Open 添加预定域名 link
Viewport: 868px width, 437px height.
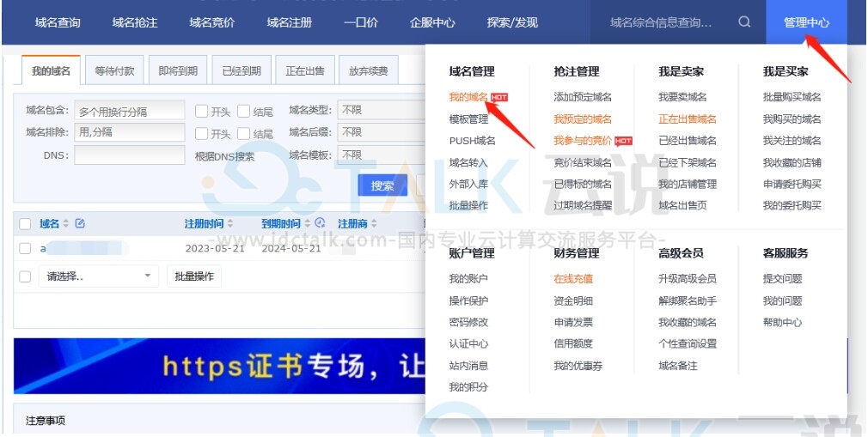point(583,97)
